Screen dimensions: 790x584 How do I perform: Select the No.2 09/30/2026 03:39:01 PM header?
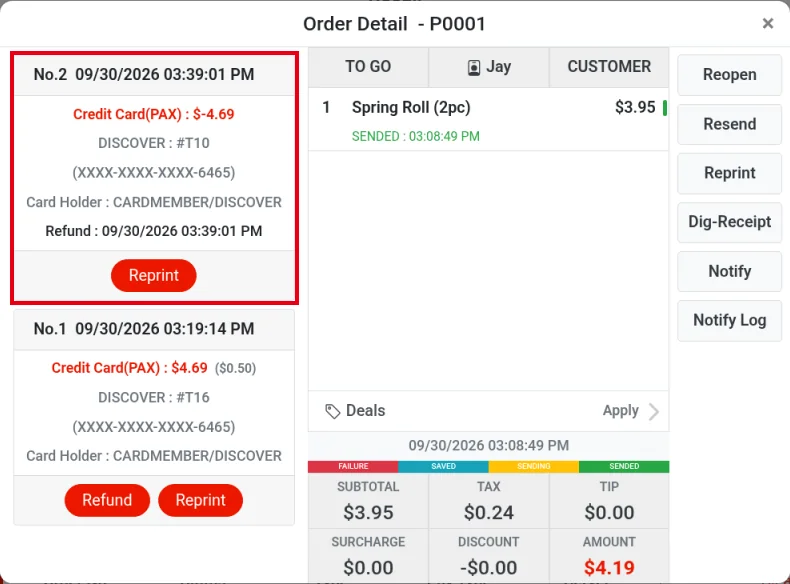154,75
